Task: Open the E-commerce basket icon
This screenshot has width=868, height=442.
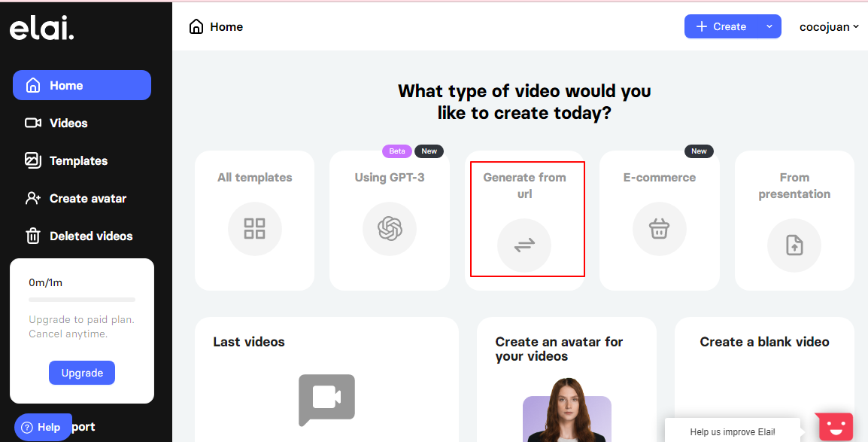Action: [x=660, y=229]
